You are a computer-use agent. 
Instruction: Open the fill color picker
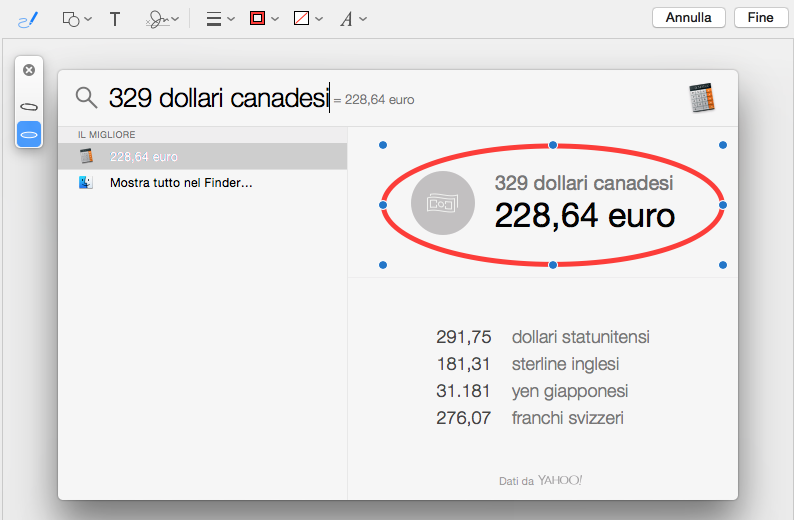pos(301,19)
